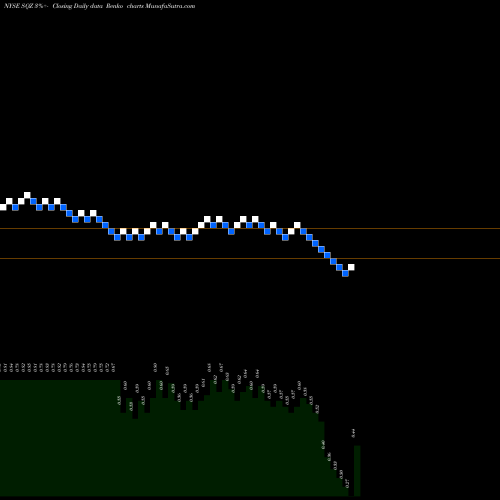Click the 0.27 value label

(347, 483)
